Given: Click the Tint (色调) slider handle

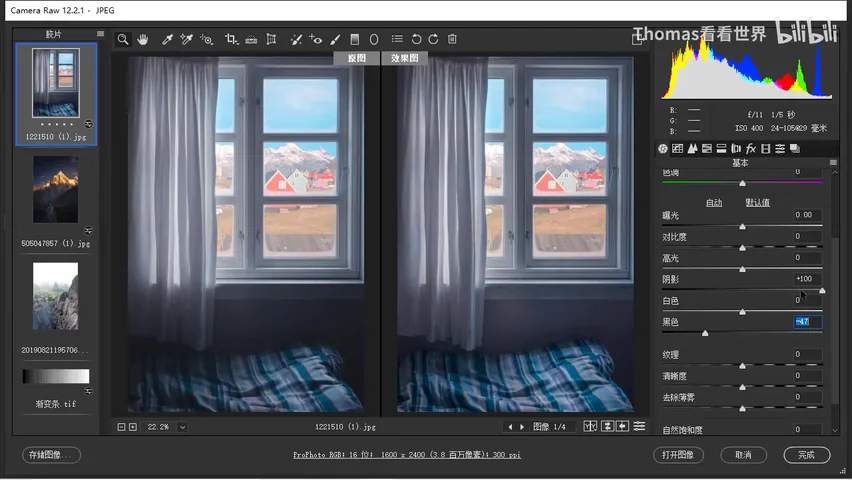Looking at the screenshot, I should [742, 183].
